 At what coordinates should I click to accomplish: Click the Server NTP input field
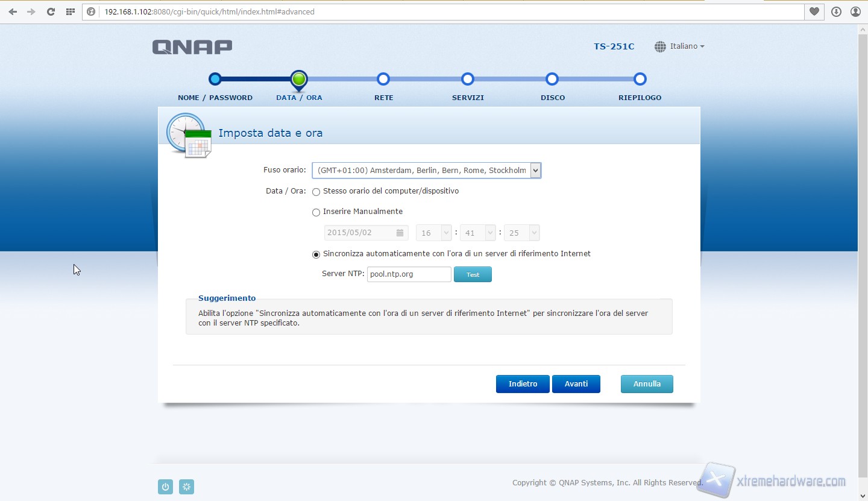click(x=409, y=274)
